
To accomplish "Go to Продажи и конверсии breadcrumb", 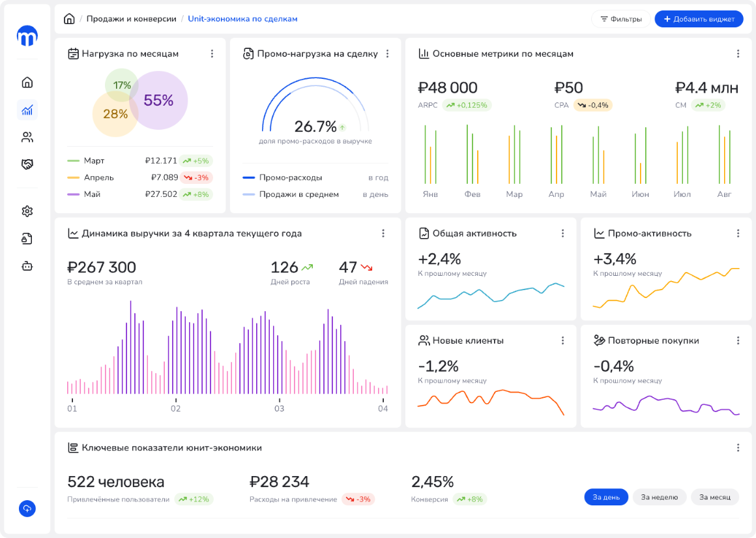I will pos(131,19).
